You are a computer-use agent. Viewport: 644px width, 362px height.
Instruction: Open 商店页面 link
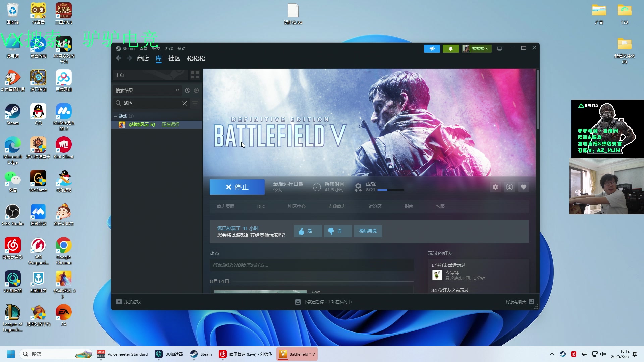point(226,207)
